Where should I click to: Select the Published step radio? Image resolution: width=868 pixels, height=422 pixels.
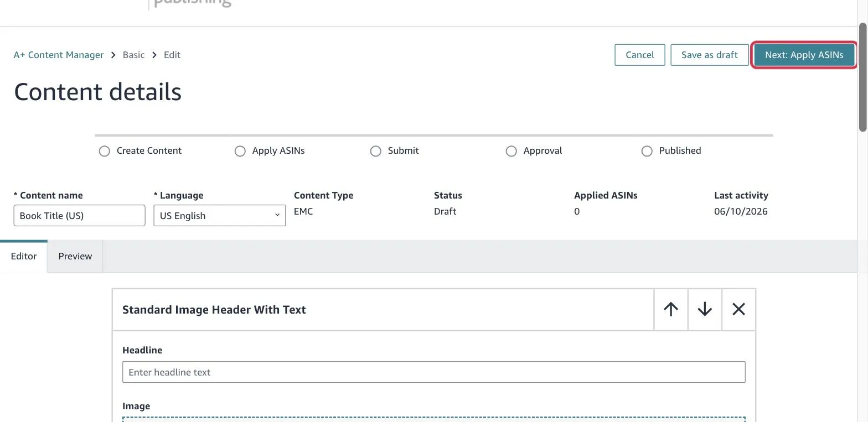point(647,151)
